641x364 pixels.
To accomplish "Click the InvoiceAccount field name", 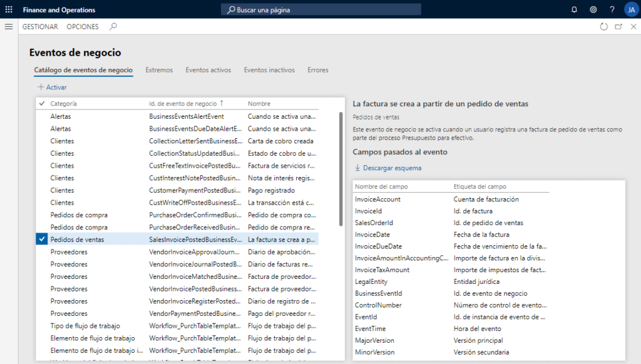I will point(377,199).
